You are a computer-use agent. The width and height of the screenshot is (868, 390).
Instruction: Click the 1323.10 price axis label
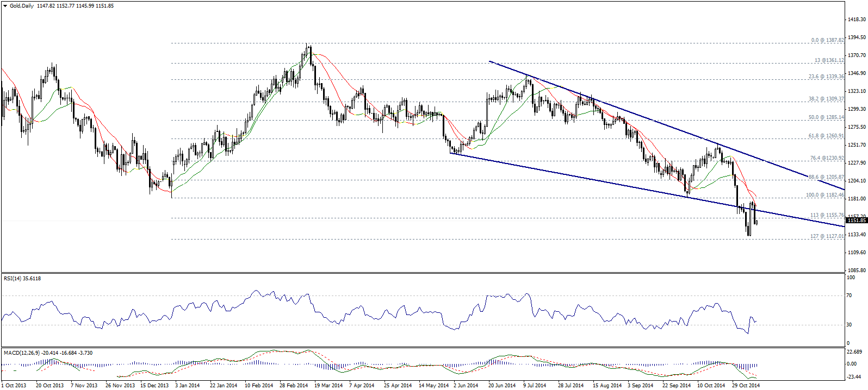click(857, 91)
